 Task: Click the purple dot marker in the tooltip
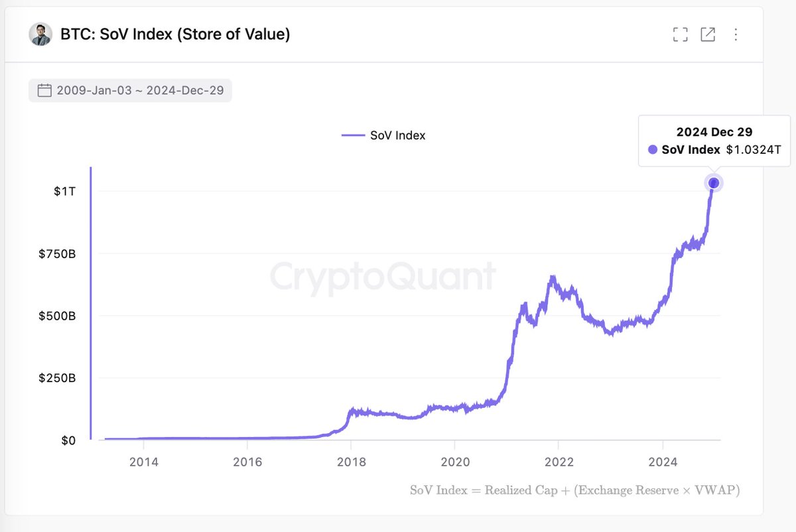click(653, 150)
